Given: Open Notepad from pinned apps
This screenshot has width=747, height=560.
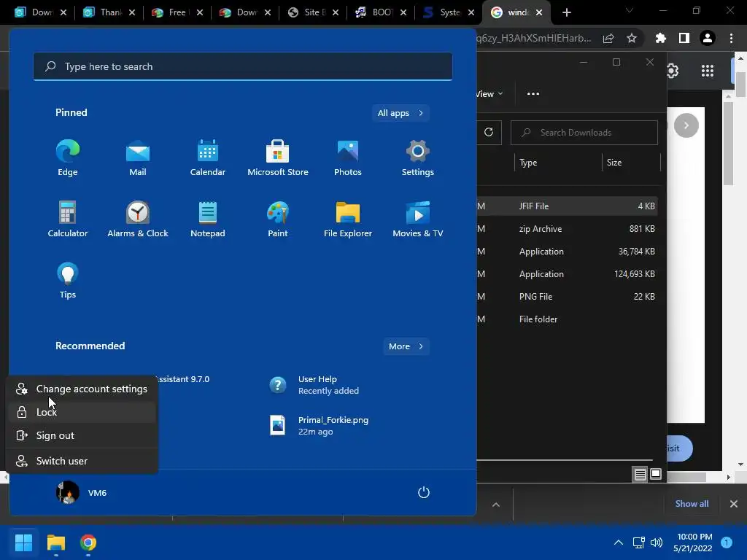Looking at the screenshot, I should click(x=208, y=219).
